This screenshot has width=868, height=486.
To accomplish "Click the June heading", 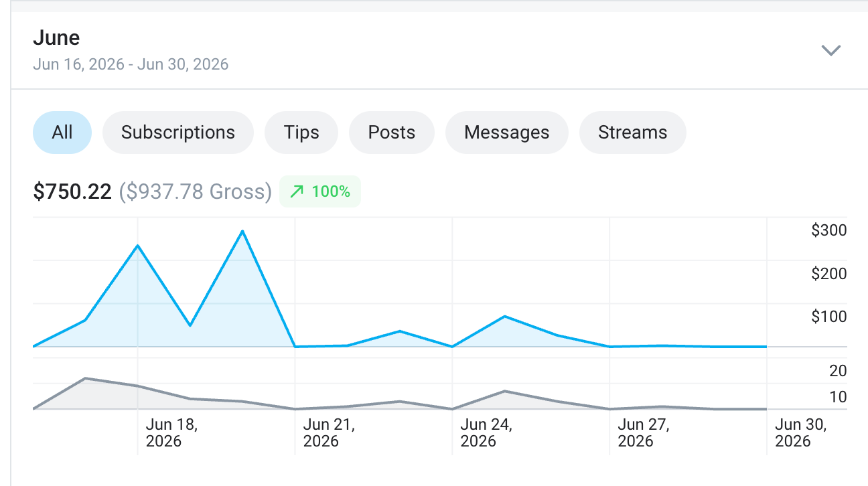I will [56, 38].
